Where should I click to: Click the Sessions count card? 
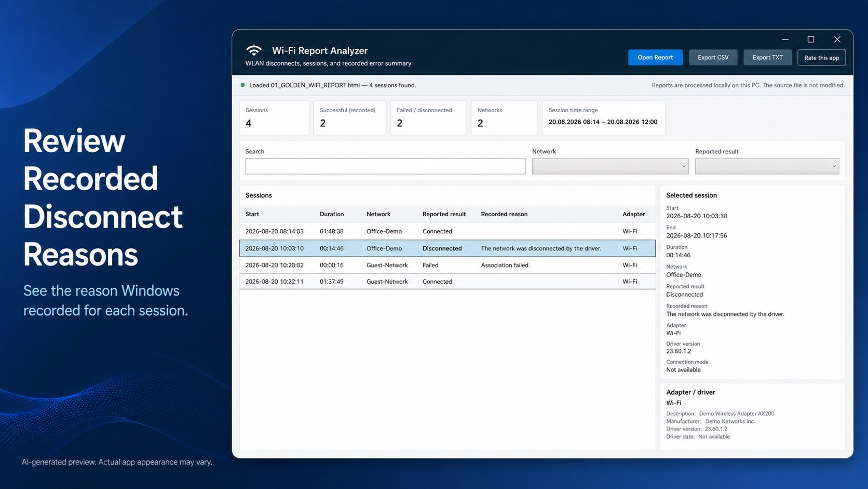274,117
